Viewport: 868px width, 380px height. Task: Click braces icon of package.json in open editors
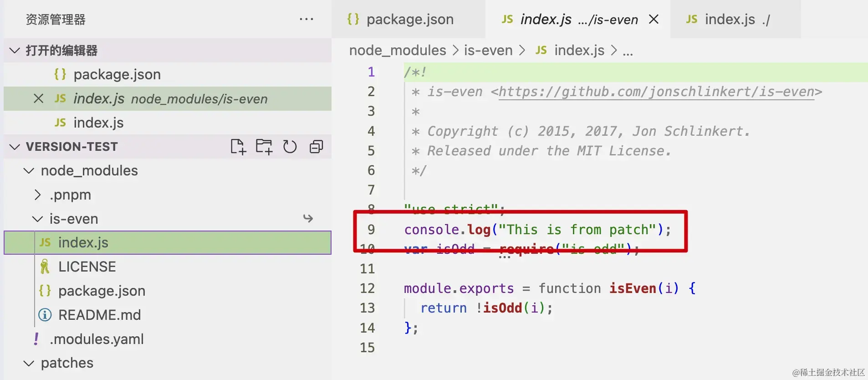click(x=60, y=74)
